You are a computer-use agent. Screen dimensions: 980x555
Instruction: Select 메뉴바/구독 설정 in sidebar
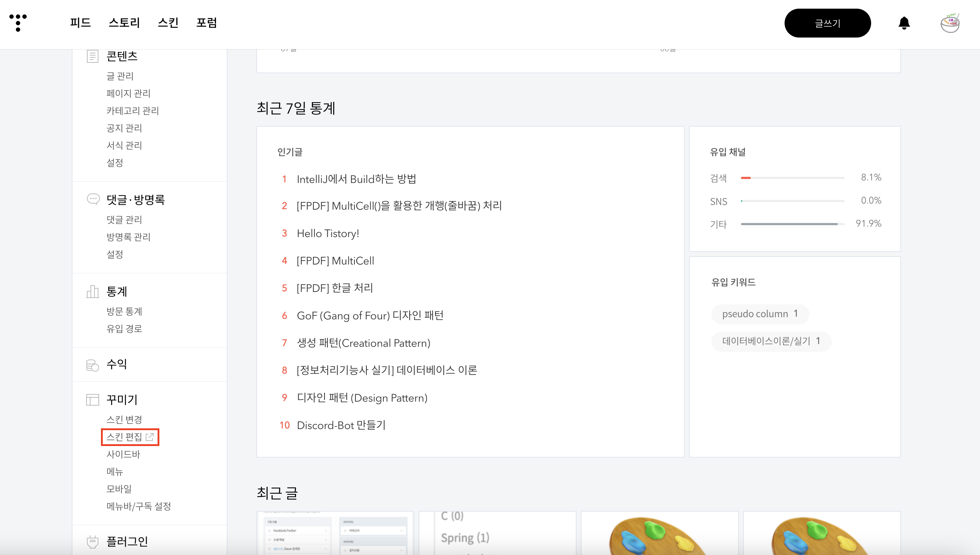[139, 506]
